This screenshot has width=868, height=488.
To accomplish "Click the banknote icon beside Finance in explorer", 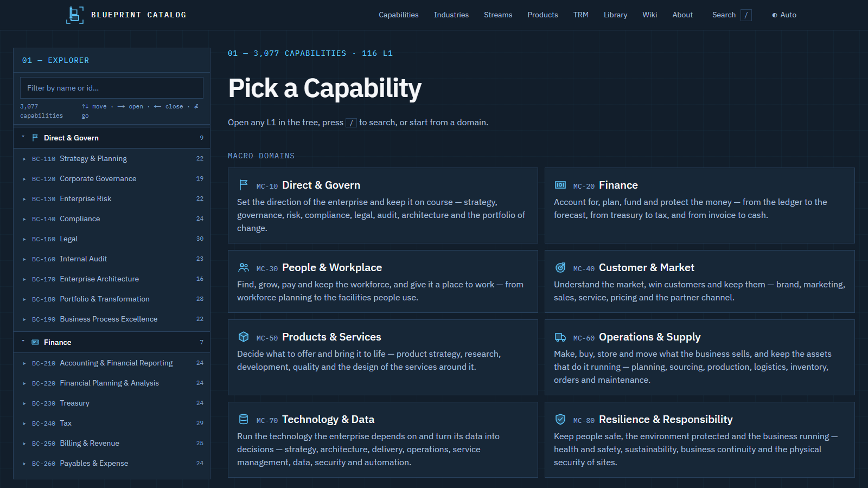I will (x=35, y=342).
